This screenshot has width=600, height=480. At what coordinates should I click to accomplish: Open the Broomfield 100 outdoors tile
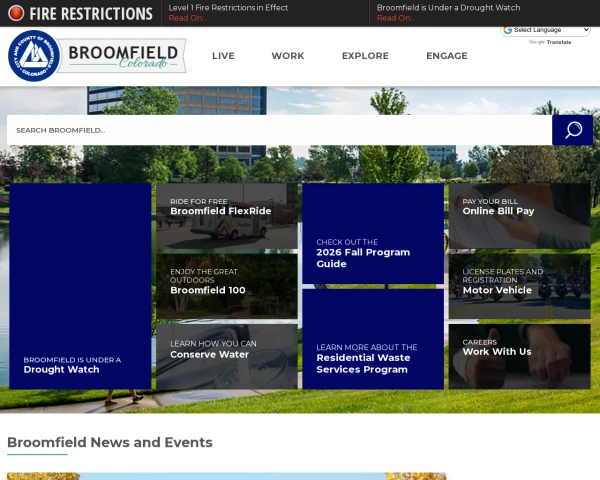[x=227, y=286]
